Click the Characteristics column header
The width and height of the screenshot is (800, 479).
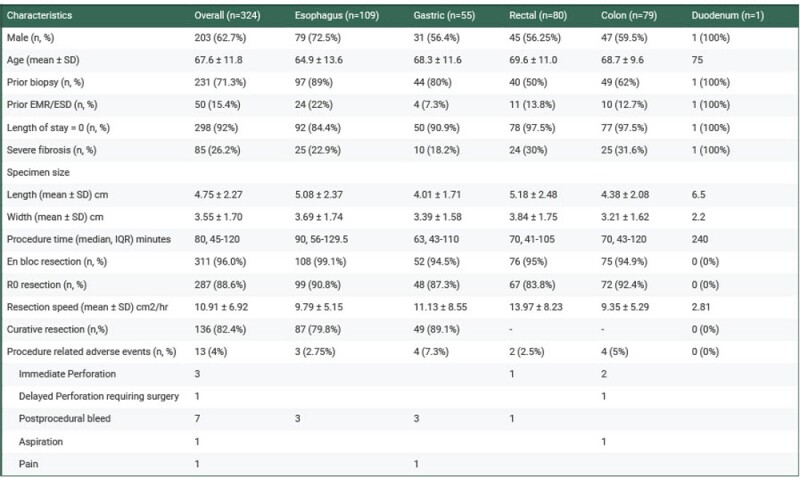39,15
